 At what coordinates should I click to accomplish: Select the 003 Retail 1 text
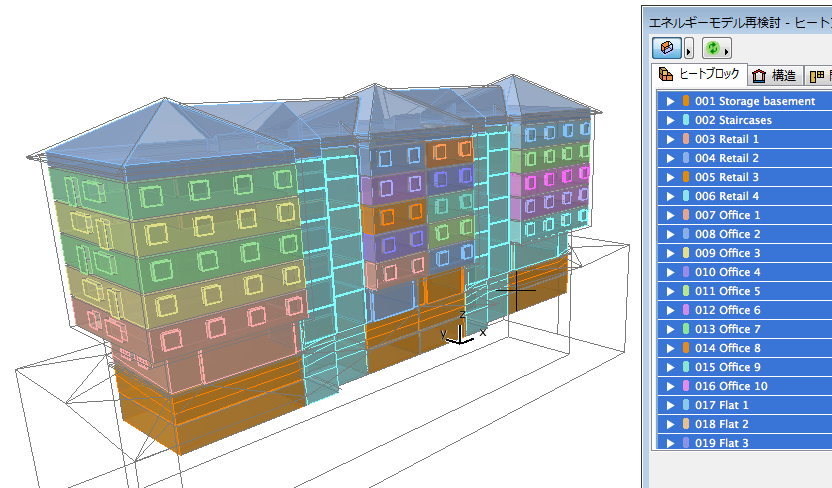[727, 140]
